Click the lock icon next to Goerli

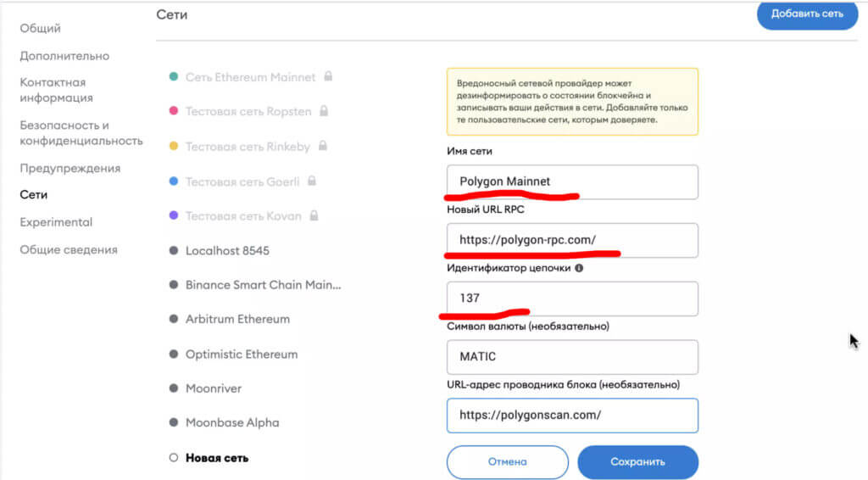click(x=312, y=181)
